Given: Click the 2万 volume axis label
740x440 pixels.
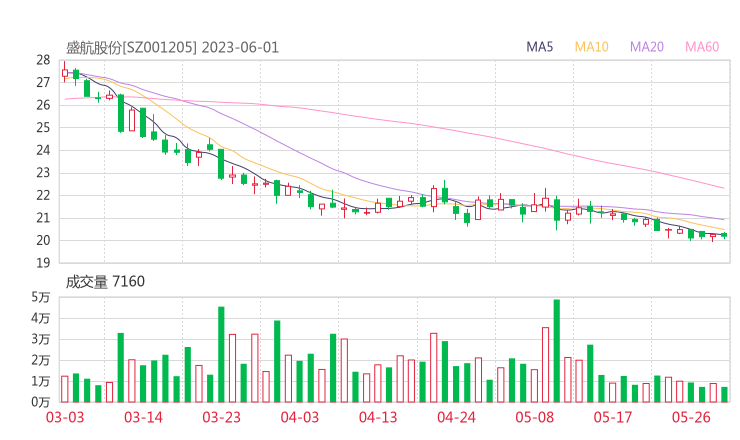Looking at the screenshot, I should point(41,360).
